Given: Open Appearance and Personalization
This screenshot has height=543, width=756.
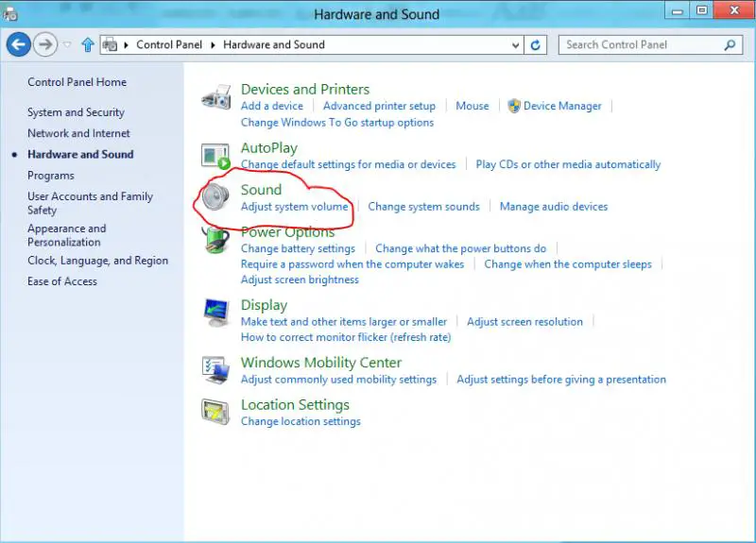Looking at the screenshot, I should [x=67, y=235].
